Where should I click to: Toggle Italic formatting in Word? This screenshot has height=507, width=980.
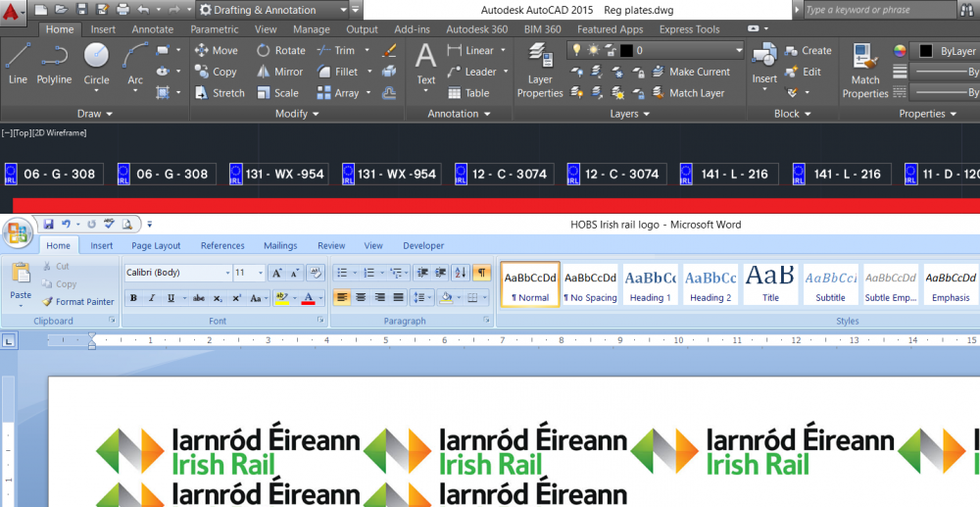[x=152, y=298]
